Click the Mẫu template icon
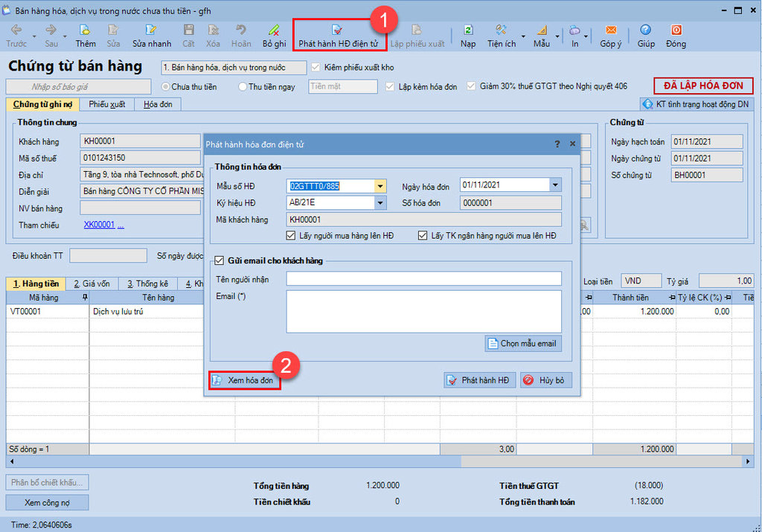This screenshot has width=762, height=532. point(542,36)
